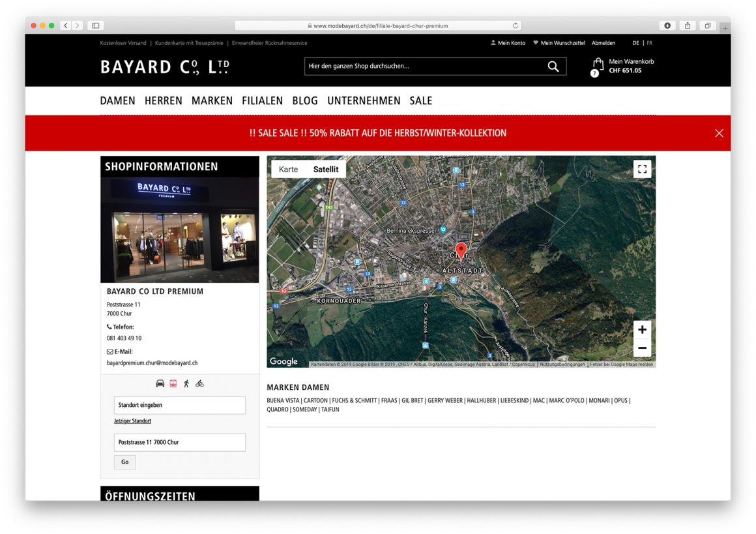Click the Go route button
The image size is (756, 534).
(125, 462)
